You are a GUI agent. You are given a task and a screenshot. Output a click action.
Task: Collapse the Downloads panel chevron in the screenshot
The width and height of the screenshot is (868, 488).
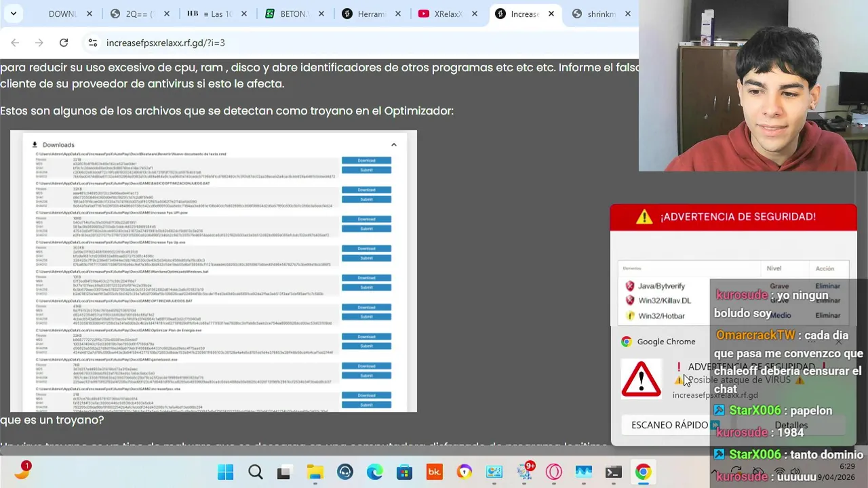(x=393, y=144)
